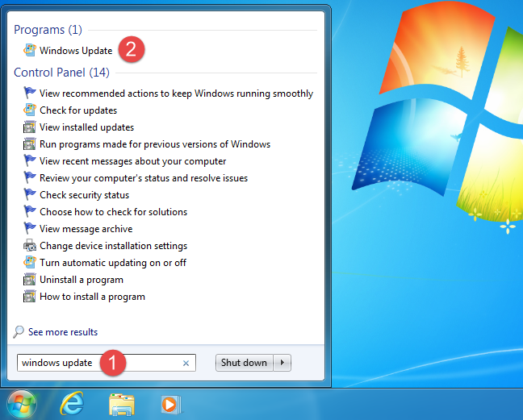Click the Shut down button
This screenshot has height=420, width=523.
(245, 363)
